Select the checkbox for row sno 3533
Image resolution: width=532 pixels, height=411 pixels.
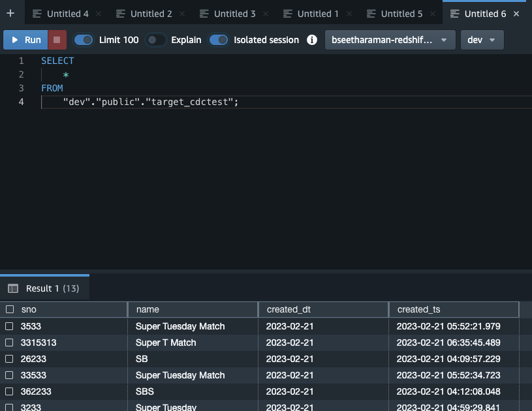click(x=12, y=326)
